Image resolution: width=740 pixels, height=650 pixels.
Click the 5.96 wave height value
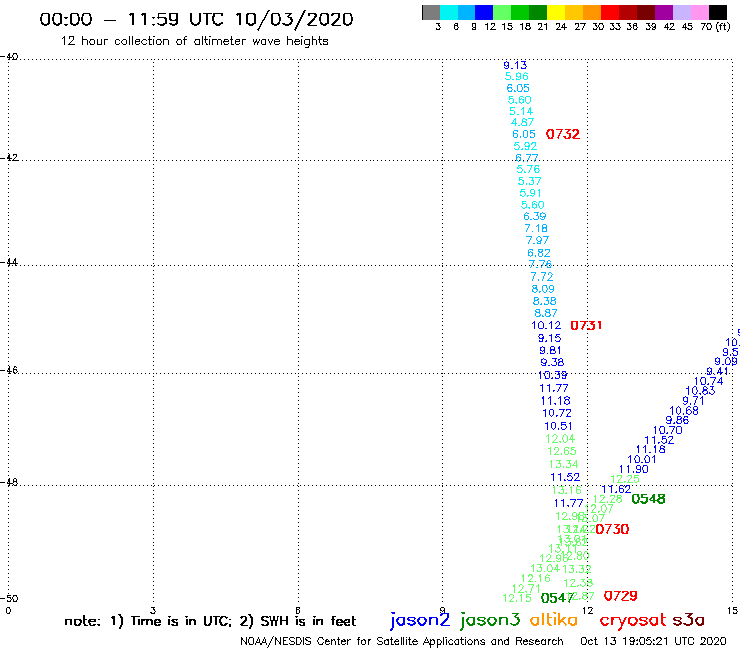point(516,76)
